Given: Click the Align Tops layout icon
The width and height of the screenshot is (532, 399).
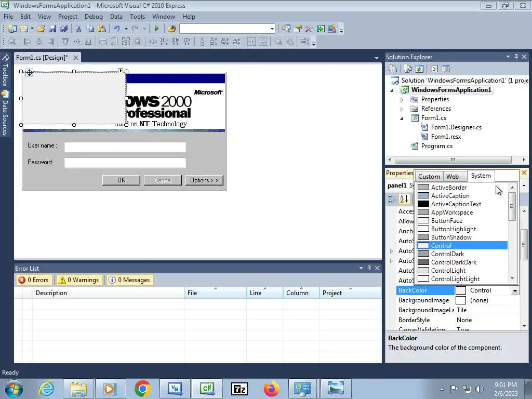Looking at the screenshot, I should [65, 42].
